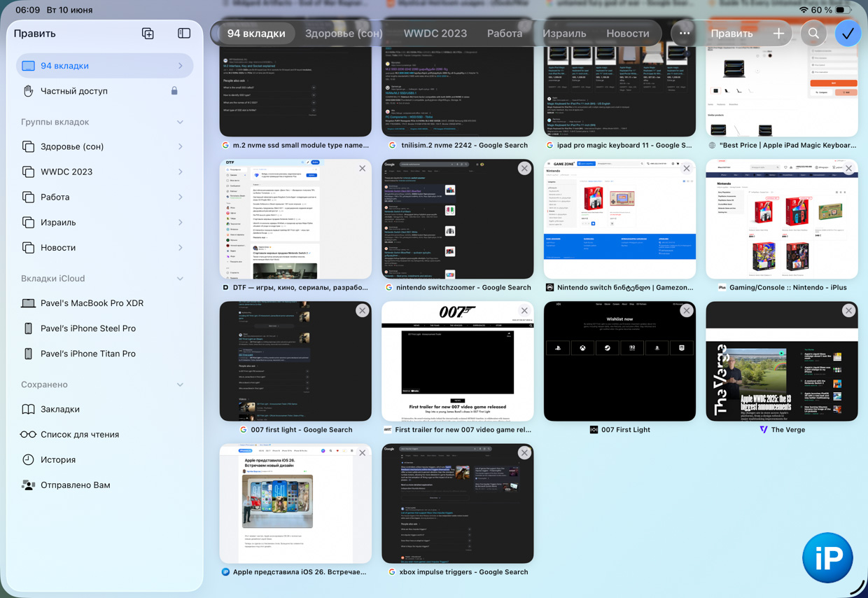Screen dimensions: 868x598
Task: Open Закладки bookmarks in sidebar
Action: [60, 409]
